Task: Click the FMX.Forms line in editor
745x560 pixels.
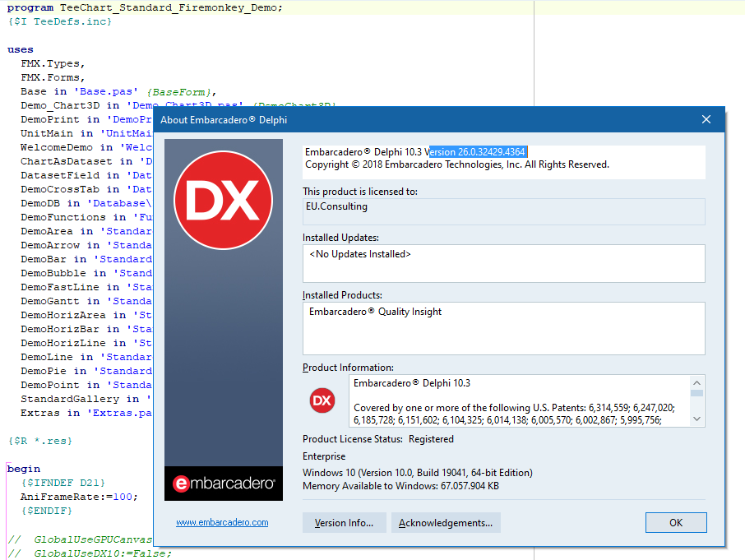Action: point(53,77)
